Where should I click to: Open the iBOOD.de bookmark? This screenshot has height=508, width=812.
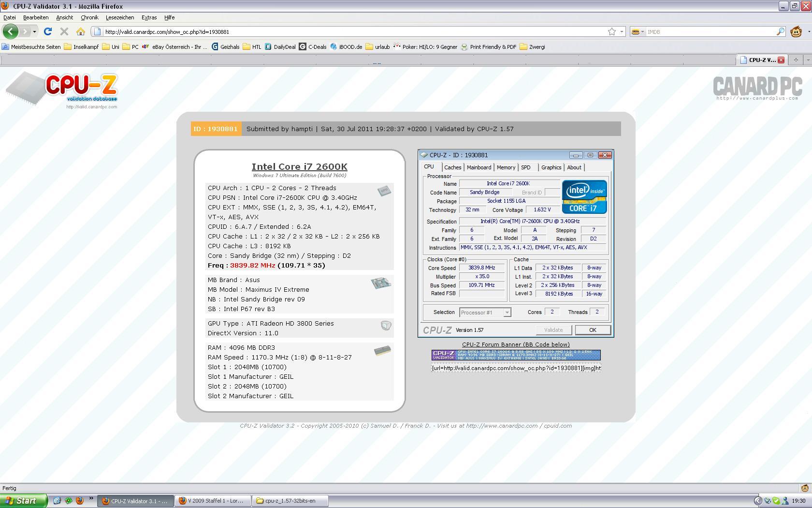pos(346,47)
